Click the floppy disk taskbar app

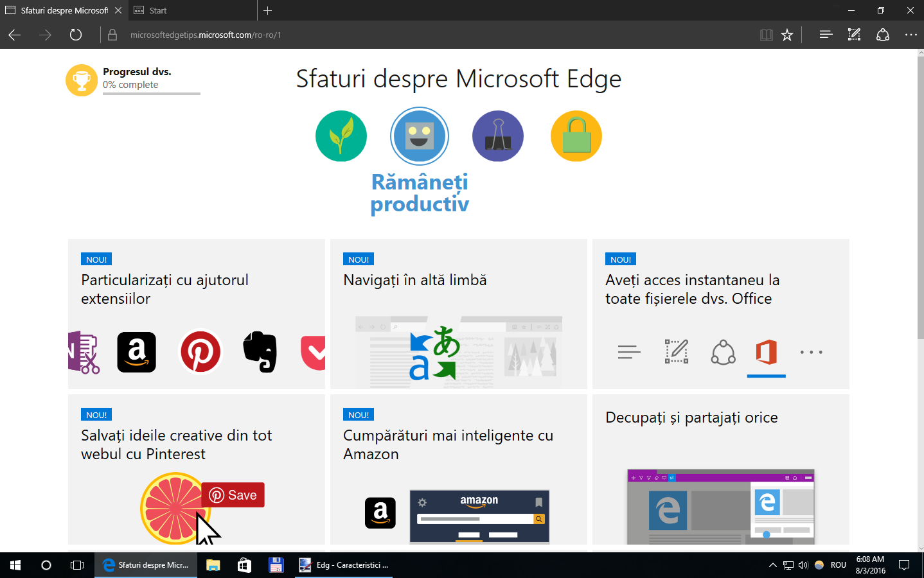point(276,565)
